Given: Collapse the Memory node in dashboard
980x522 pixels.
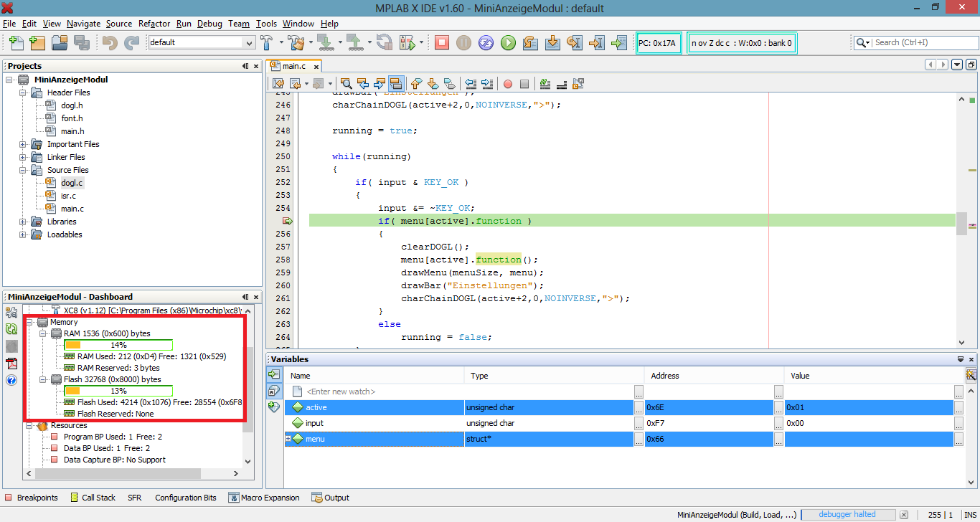Looking at the screenshot, I should [29, 322].
